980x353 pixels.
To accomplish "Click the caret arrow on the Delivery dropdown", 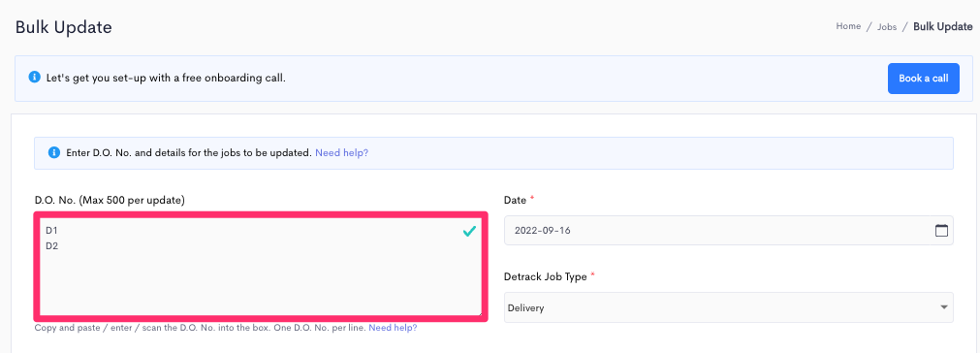I will click(x=943, y=307).
